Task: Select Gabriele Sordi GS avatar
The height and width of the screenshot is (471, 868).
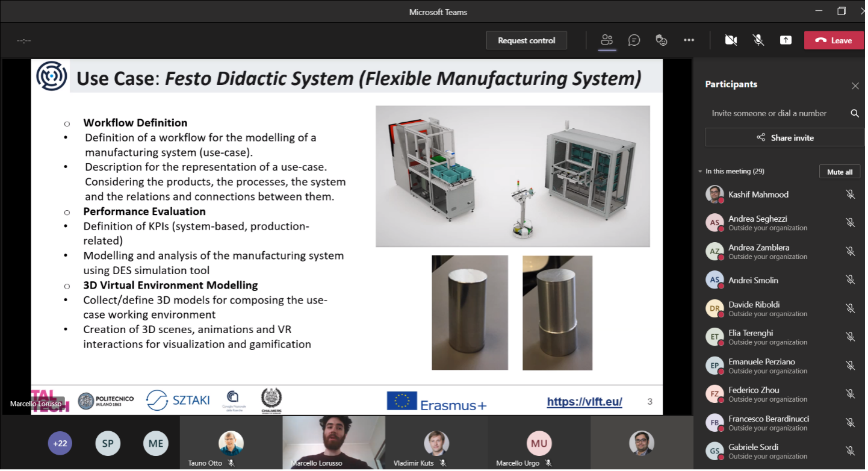Action: tap(715, 451)
